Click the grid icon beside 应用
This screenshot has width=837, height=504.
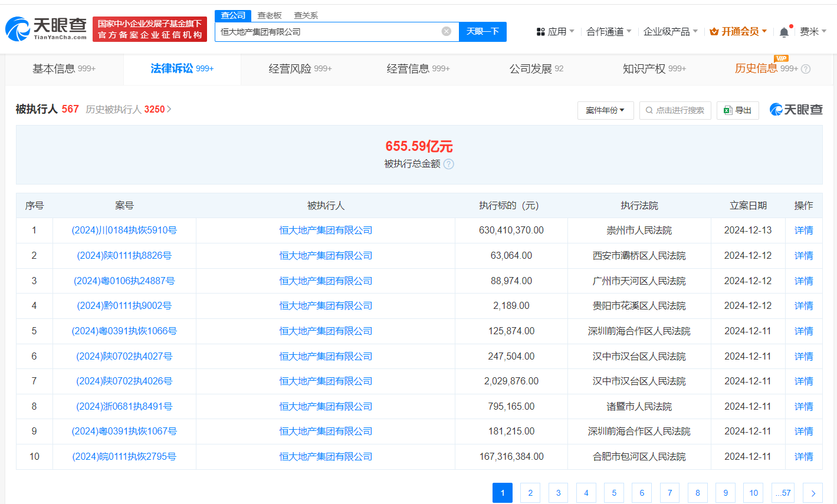pyautogui.click(x=541, y=31)
